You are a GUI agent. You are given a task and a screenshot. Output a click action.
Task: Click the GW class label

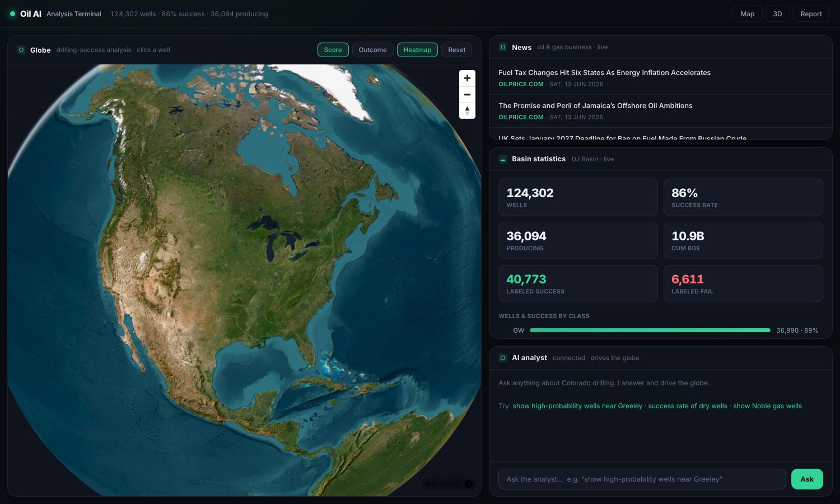(519, 330)
